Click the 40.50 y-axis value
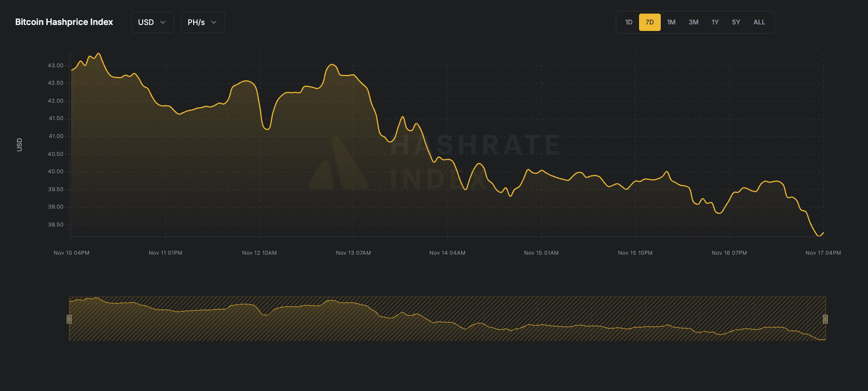This screenshot has width=868, height=391. pyautogui.click(x=55, y=154)
